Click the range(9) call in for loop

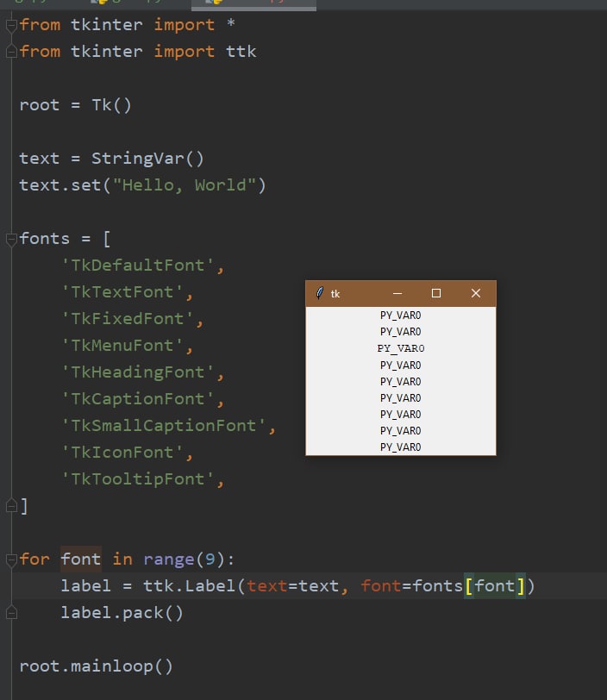coord(184,559)
